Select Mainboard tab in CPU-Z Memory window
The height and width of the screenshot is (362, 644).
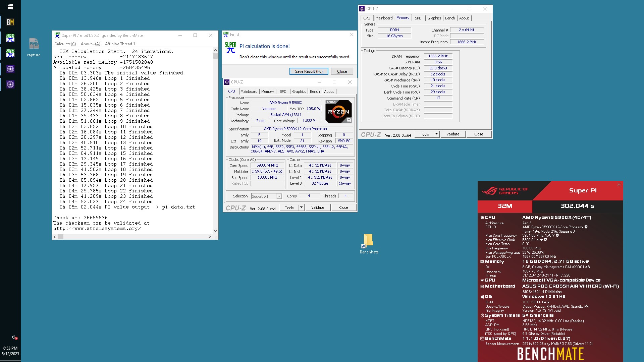pos(384,18)
